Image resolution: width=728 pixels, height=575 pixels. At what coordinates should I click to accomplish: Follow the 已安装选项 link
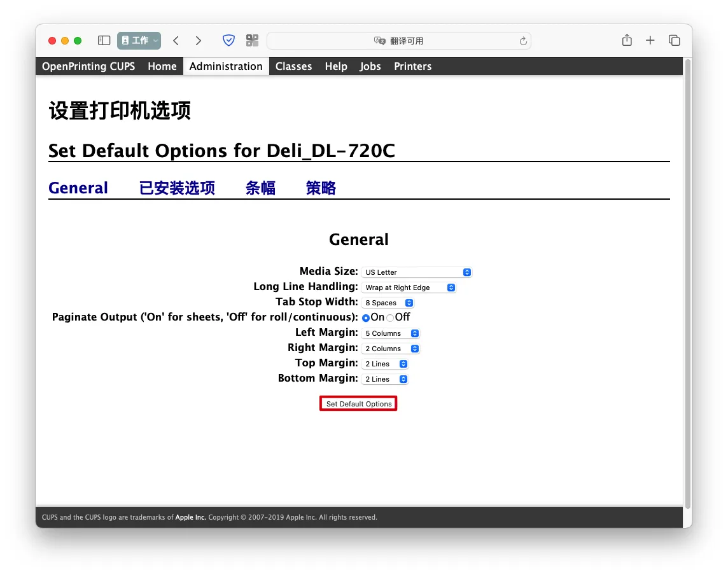[177, 188]
